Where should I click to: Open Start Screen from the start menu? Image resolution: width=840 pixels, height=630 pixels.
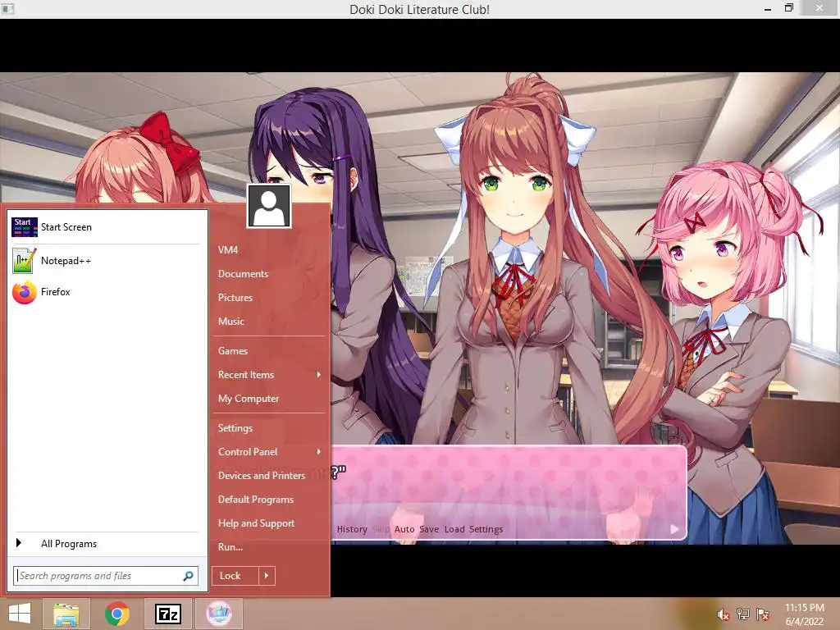(107, 227)
